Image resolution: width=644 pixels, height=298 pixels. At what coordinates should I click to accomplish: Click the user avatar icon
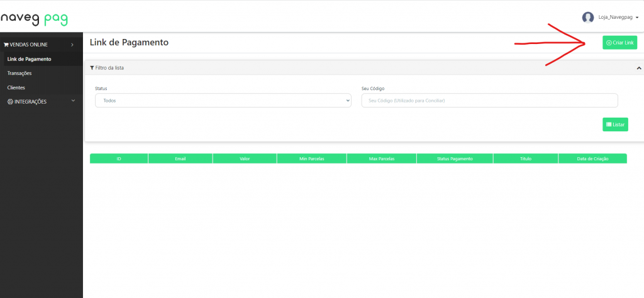[x=588, y=18]
